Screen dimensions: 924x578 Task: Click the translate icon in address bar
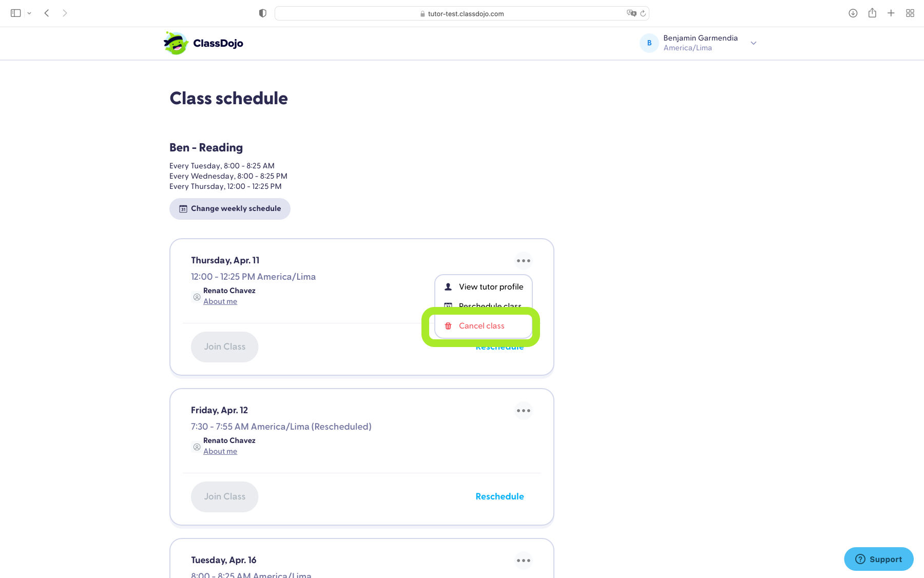pyautogui.click(x=631, y=13)
